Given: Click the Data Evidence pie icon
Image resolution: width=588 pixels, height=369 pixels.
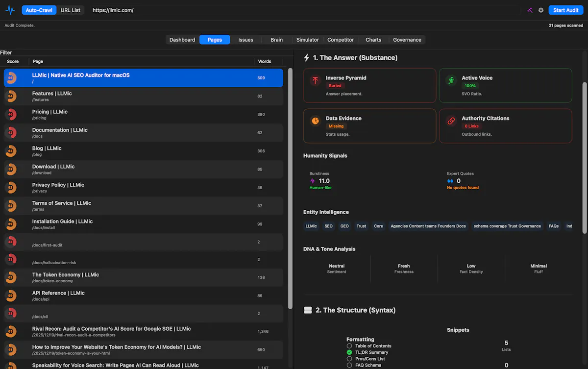Looking at the screenshot, I should tap(315, 121).
